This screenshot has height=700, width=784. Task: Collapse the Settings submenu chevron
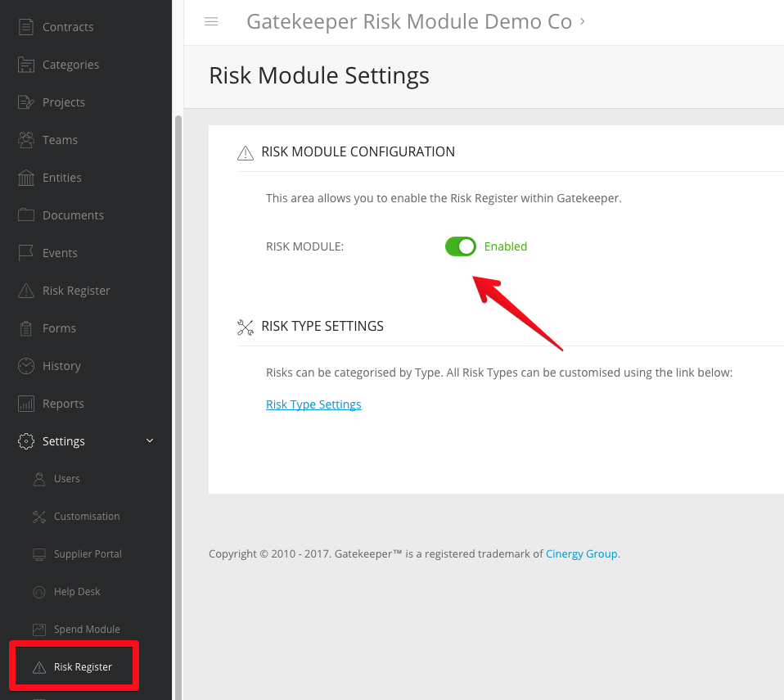click(x=150, y=440)
